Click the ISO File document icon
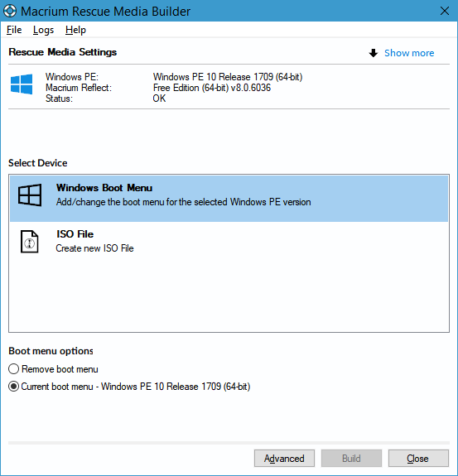 (30, 242)
